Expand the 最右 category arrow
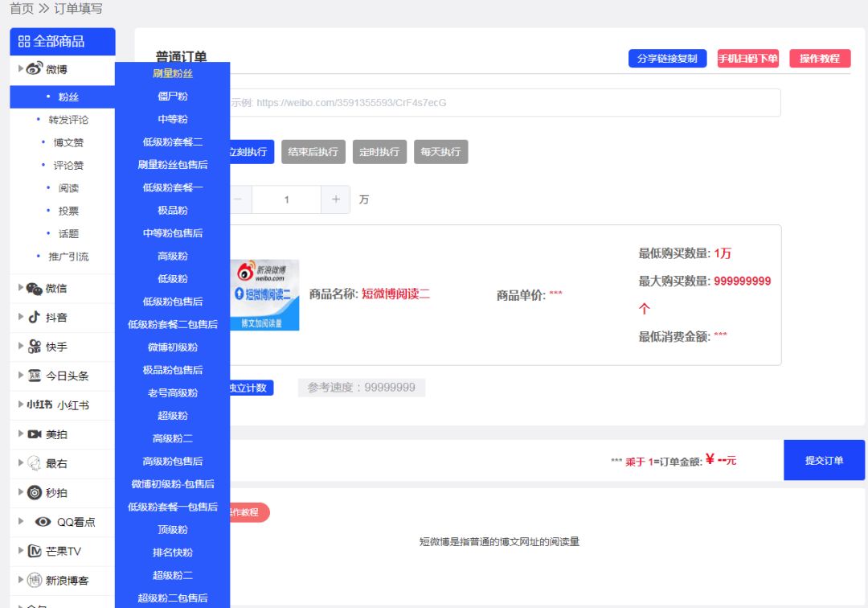The height and width of the screenshot is (608, 868). pos(20,462)
